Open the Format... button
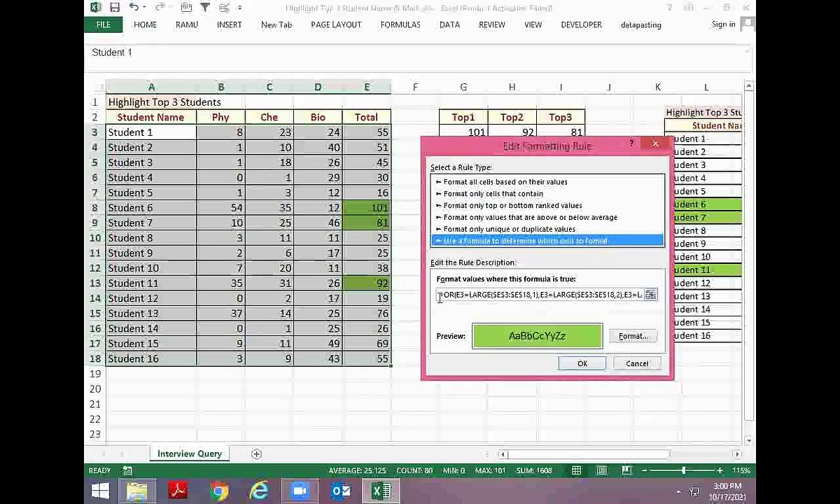This screenshot has width=840, height=504. [633, 336]
